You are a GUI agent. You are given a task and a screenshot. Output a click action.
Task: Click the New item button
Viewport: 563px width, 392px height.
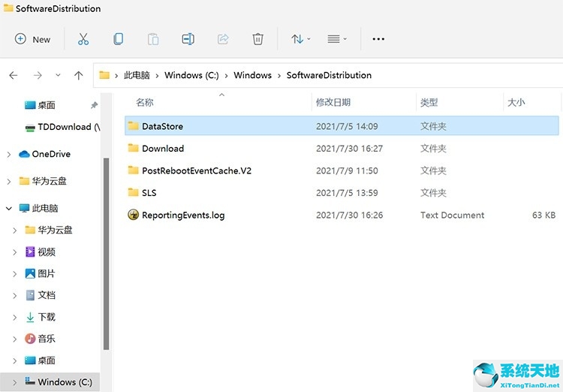[32, 39]
